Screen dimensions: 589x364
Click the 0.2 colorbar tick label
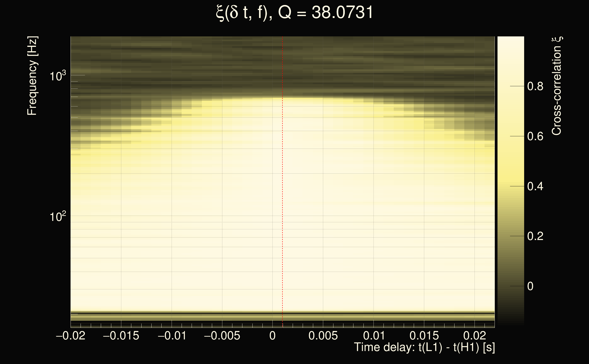[535, 236]
